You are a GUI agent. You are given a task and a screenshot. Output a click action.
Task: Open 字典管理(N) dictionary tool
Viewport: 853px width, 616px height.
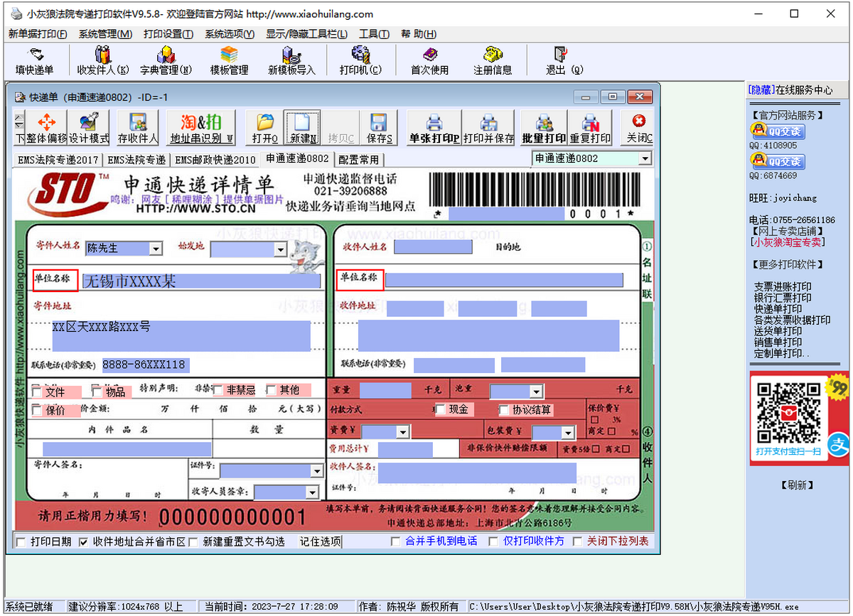(166, 61)
